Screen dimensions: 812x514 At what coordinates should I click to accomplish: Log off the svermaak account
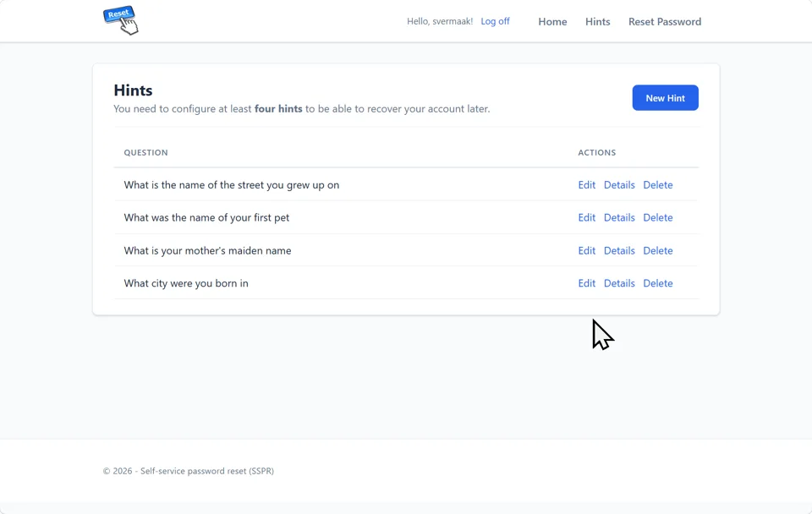495,21
